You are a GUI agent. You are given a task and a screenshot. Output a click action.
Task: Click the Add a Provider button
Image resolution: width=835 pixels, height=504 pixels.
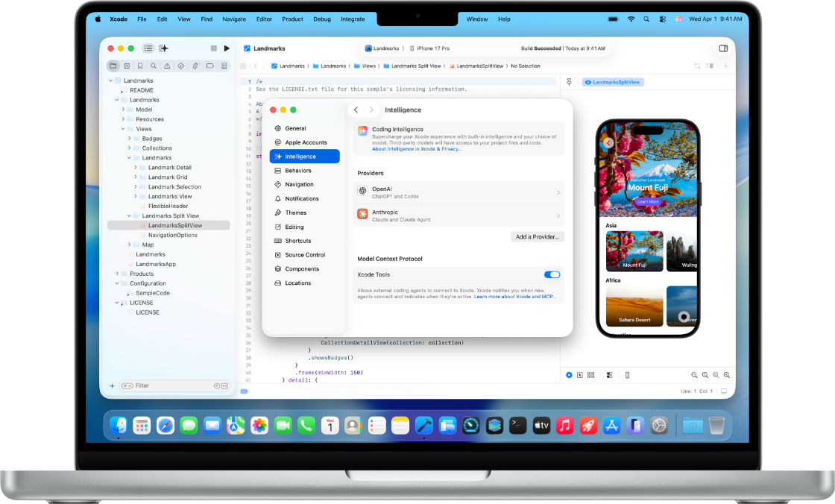538,236
